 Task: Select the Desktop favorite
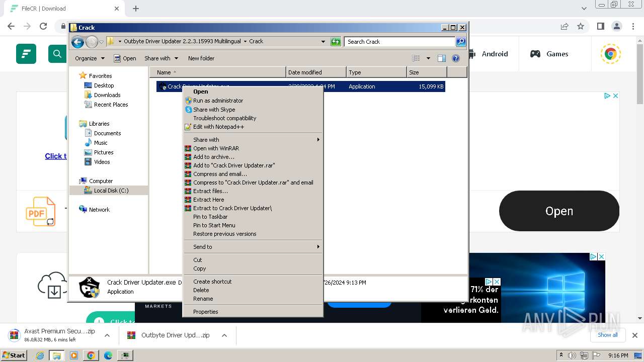pos(104,85)
